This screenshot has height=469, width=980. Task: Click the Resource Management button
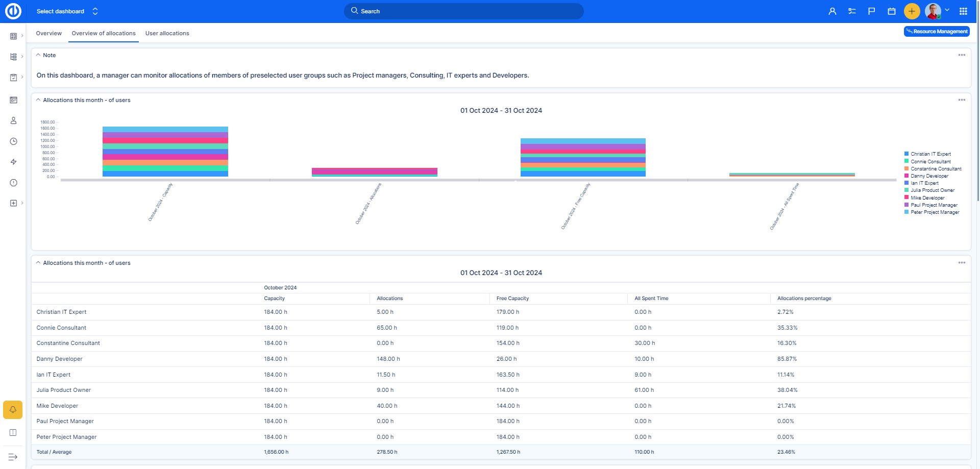coord(937,32)
